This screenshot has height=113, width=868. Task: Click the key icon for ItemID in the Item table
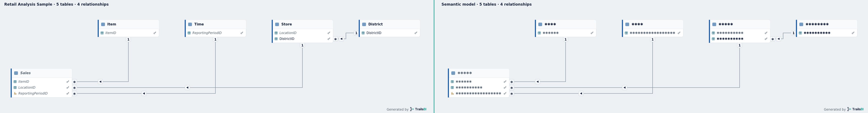point(155,33)
